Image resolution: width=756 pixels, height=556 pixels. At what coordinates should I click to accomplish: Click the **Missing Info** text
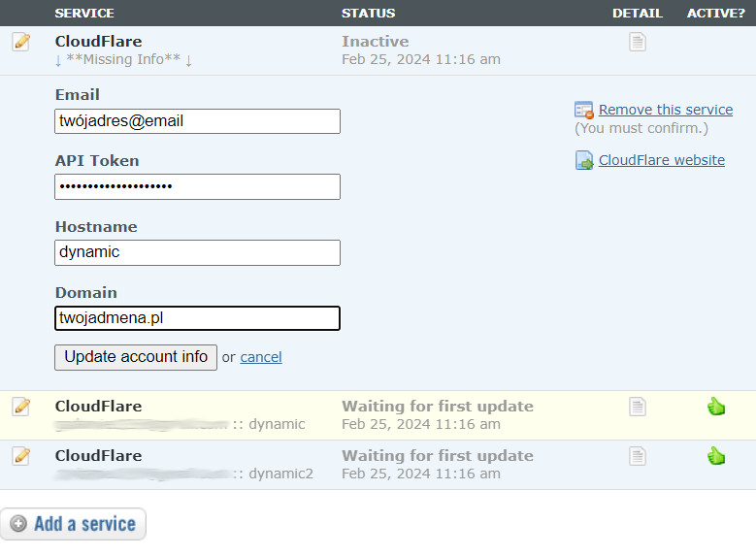[123, 59]
